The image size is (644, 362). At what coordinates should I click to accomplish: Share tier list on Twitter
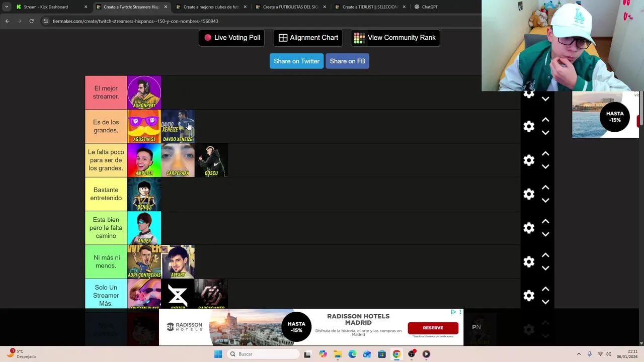(296, 61)
